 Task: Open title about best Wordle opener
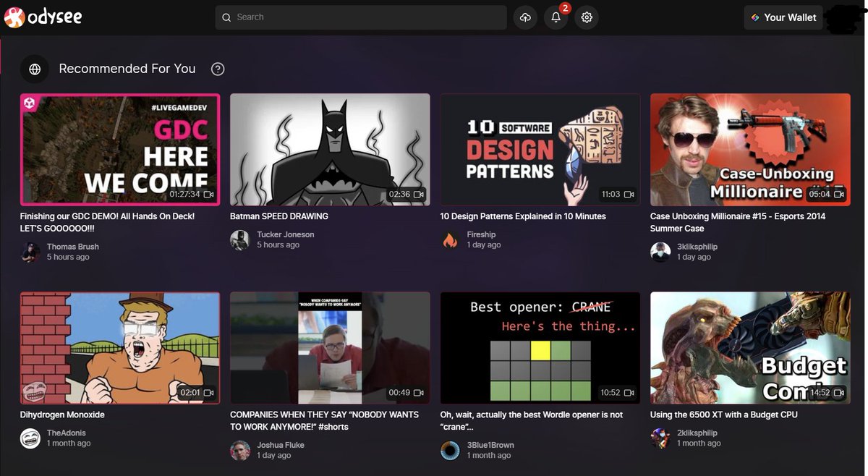(x=532, y=420)
